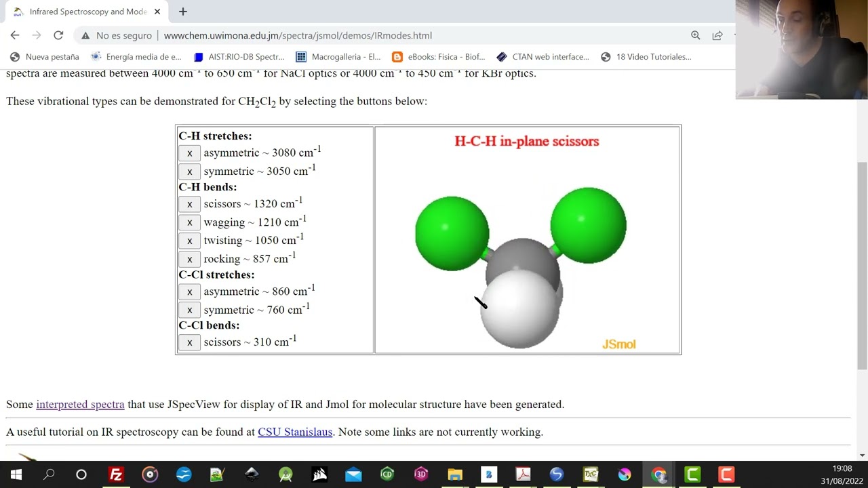The width and height of the screenshot is (868, 488).
Task: Show the C-H scissors ~1320 bend
Action: 190,204
